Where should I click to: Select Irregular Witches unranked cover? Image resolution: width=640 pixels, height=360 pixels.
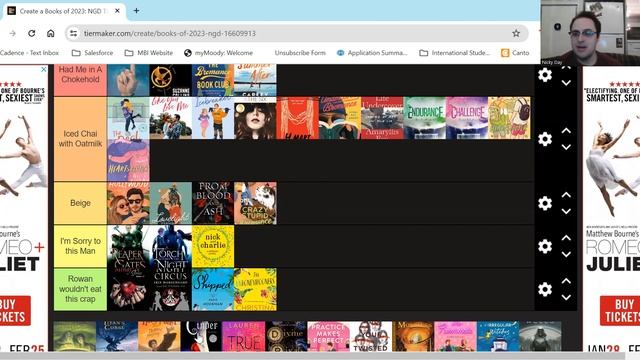coord(498,336)
